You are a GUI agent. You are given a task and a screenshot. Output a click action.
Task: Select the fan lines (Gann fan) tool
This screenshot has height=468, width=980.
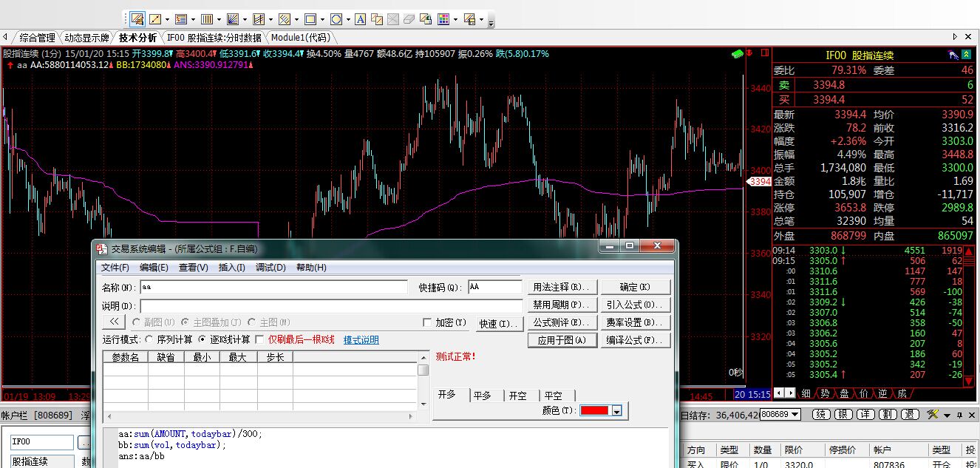coord(232,19)
